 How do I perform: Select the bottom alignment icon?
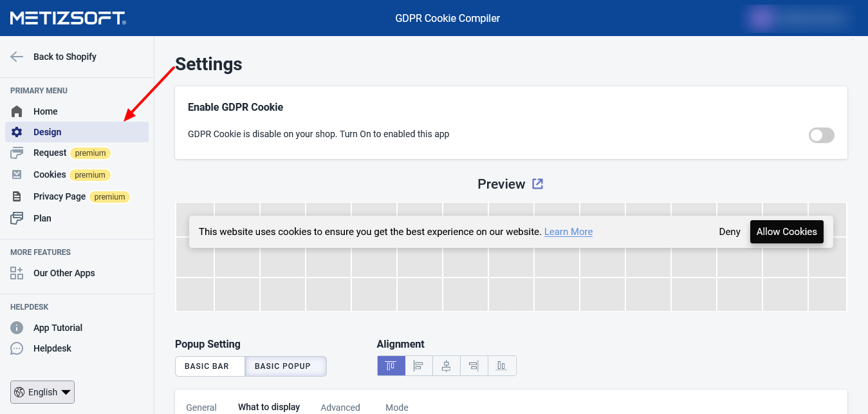pyautogui.click(x=501, y=366)
